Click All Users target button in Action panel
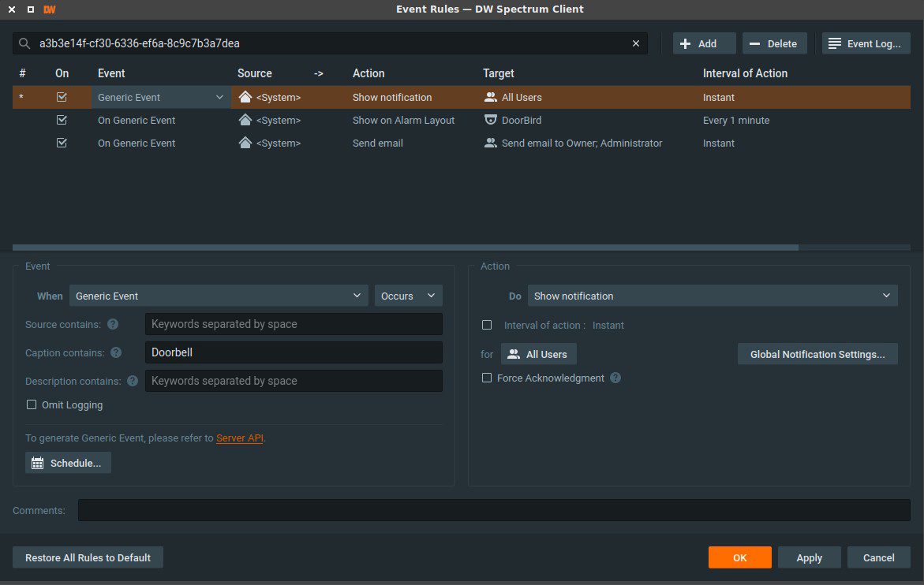Screen dimensions: 924x585 pos(539,354)
